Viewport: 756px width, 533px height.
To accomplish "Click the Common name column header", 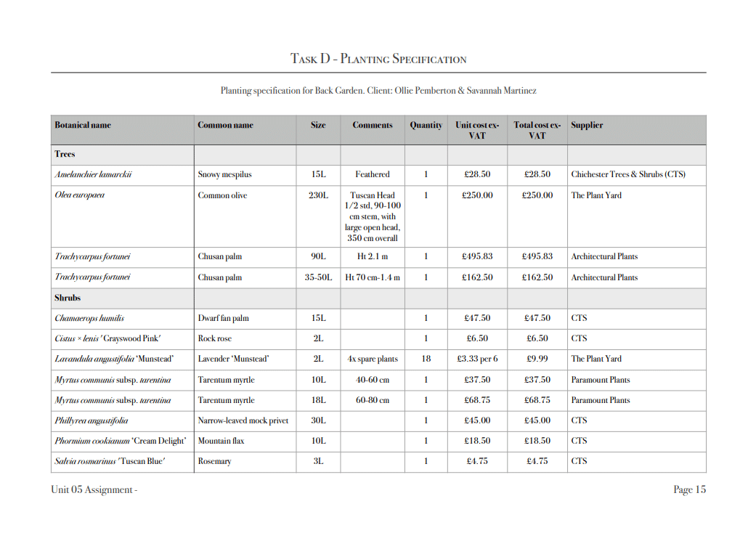I will pyautogui.click(x=225, y=125).
